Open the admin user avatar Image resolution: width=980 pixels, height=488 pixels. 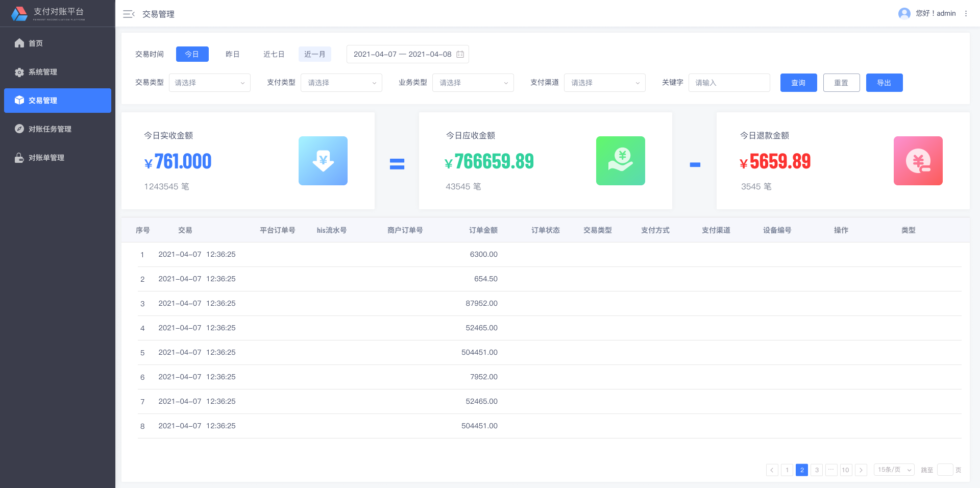pyautogui.click(x=904, y=13)
